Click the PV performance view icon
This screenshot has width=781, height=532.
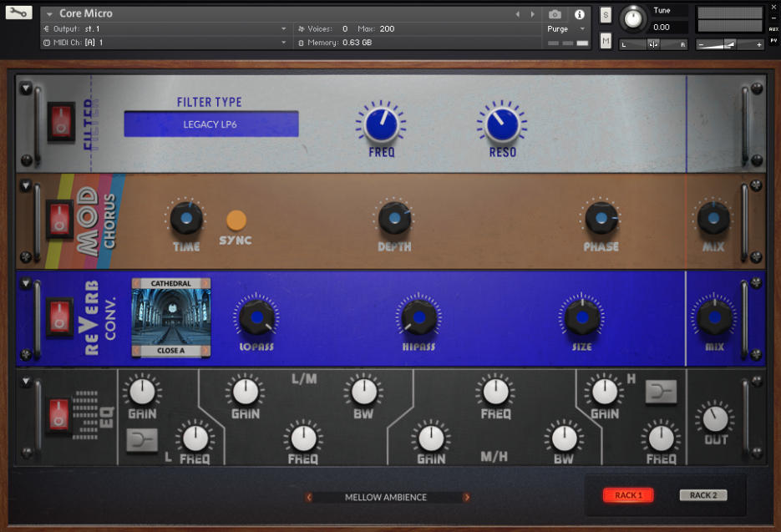tap(774, 38)
